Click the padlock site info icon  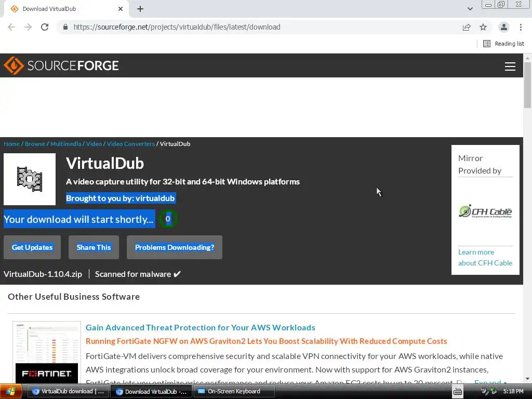tap(65, 27)
